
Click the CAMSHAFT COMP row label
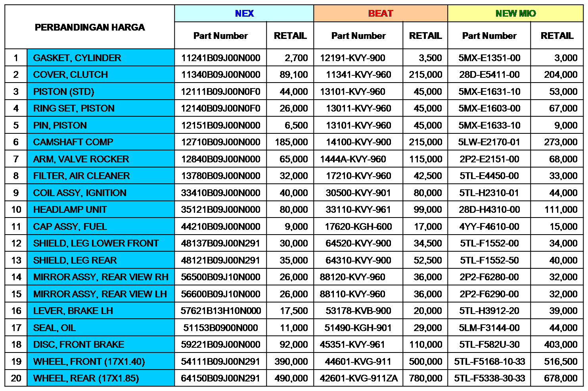pyautogui.click(x=101, y=142)
